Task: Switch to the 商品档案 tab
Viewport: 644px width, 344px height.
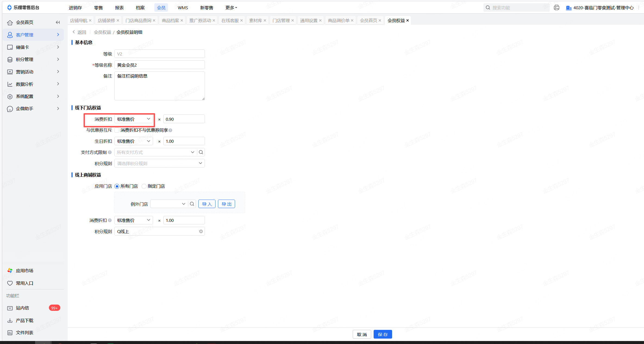Action: point(170,20)
